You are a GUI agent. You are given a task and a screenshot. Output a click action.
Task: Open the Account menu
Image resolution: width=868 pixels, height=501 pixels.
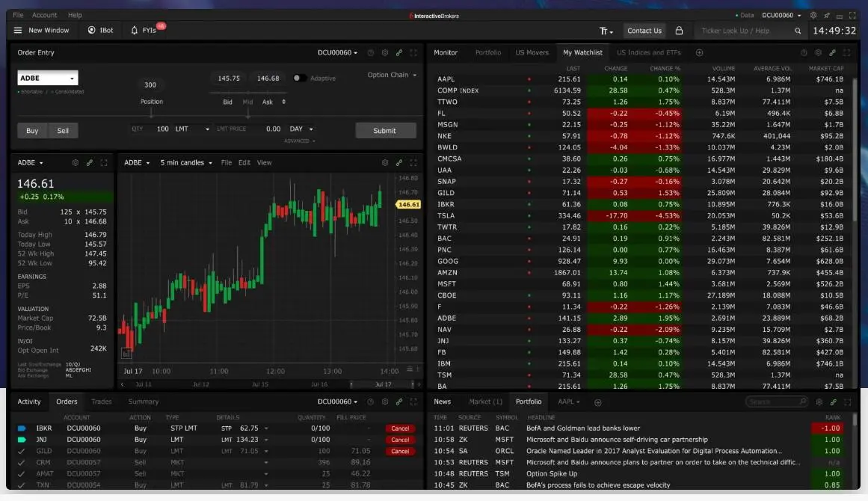tap(44, 15)
